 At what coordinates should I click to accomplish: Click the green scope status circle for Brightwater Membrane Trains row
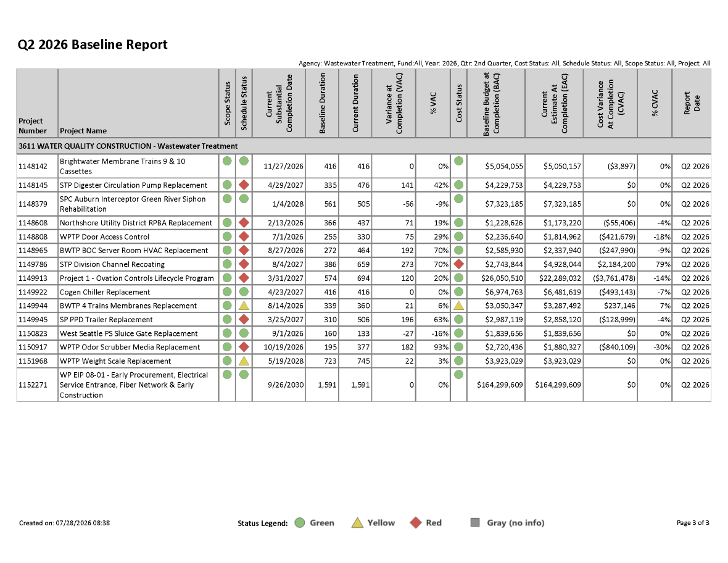click(x=227, y=161)
